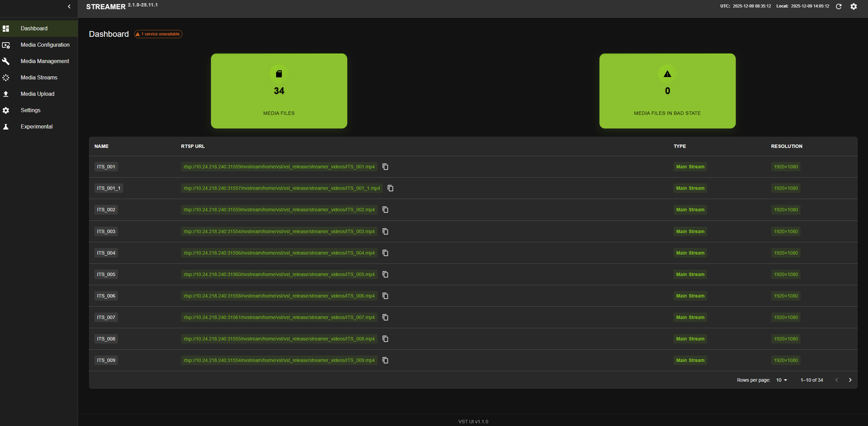The width and height of the screenshot is (868, 426).
Task: Open the Rows per page dropdown
Action: [x=781, y=380]
